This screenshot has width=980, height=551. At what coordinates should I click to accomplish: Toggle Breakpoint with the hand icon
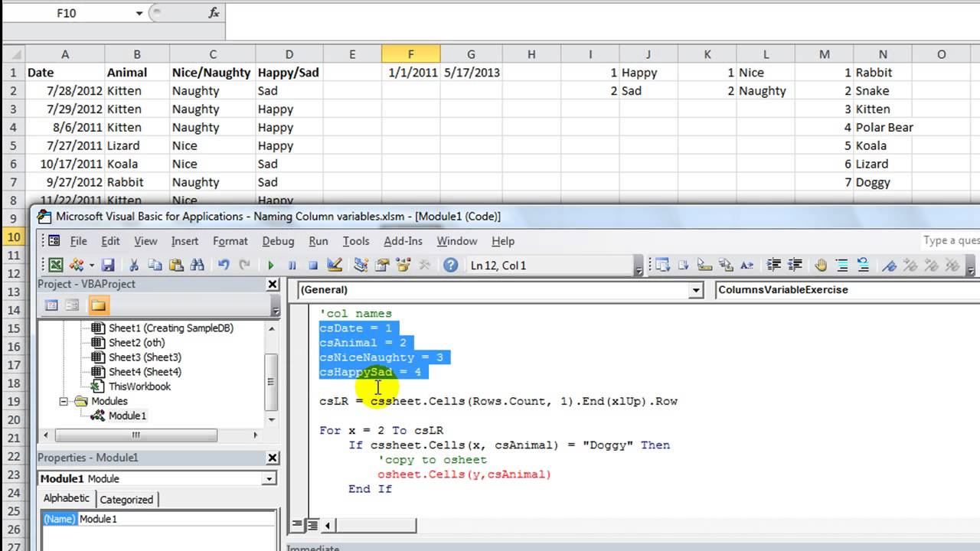pos(821,266)
